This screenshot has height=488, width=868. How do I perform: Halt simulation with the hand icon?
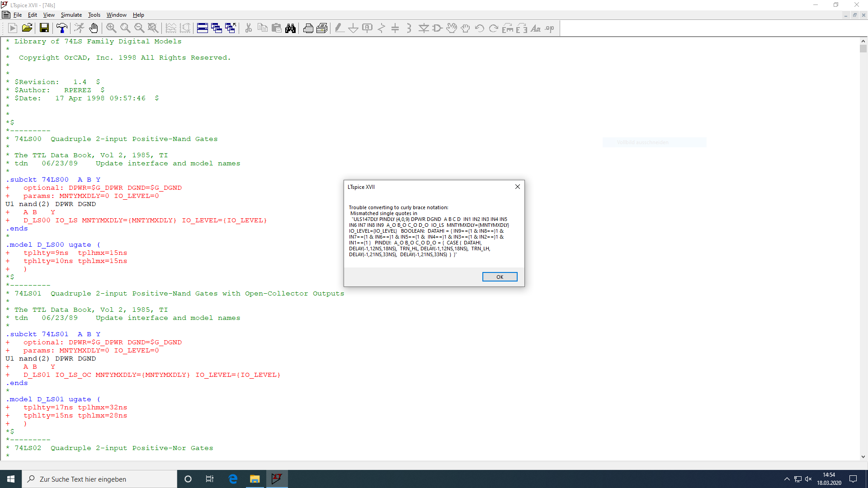[93, 28]
